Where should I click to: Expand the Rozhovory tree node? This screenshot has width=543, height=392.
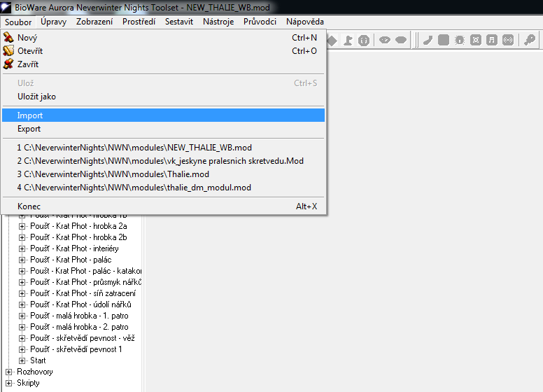8,372
